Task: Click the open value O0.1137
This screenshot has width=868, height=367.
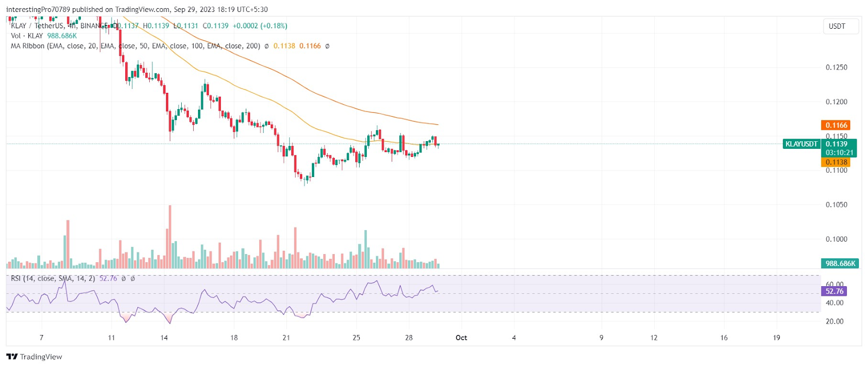Action: click(x=125, y=26)
